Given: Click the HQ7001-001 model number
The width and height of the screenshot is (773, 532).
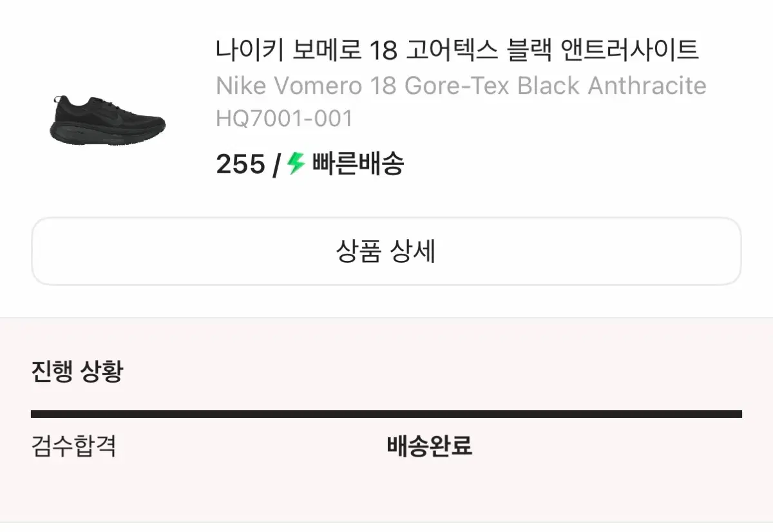Looking at the screenshot, I should coord(285,119).
